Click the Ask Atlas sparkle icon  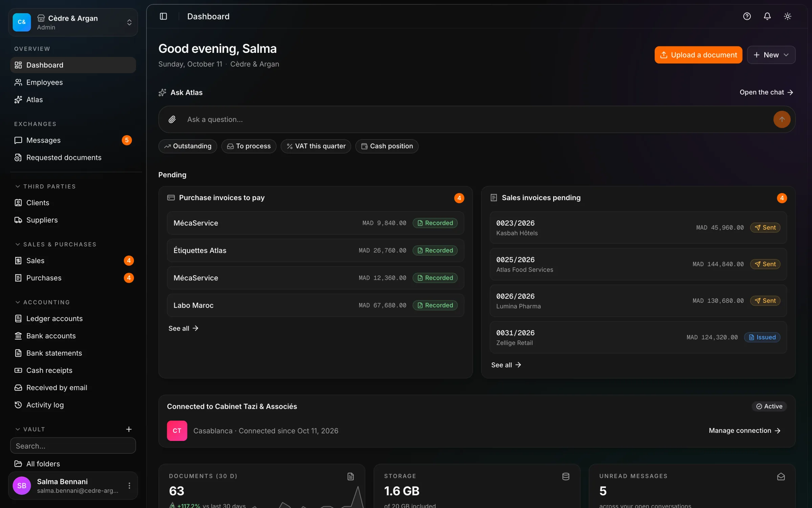pyautogui.click(x=162, y=92)
